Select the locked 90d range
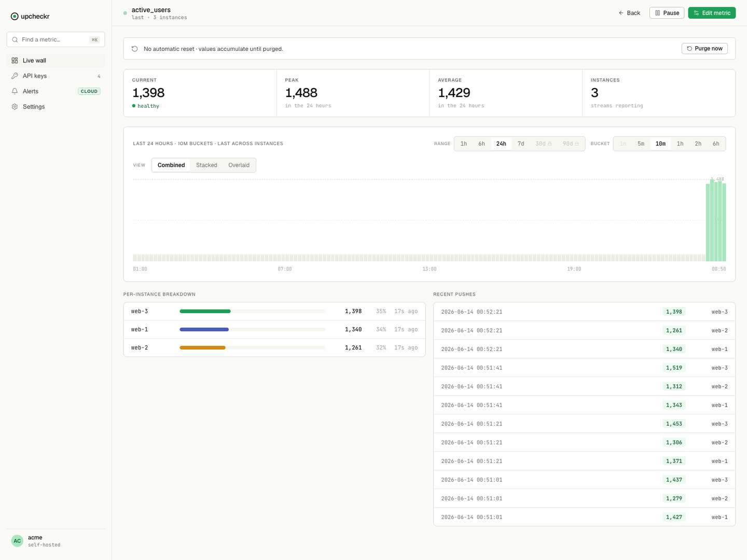The image size is (747, 560). [571, 144]
